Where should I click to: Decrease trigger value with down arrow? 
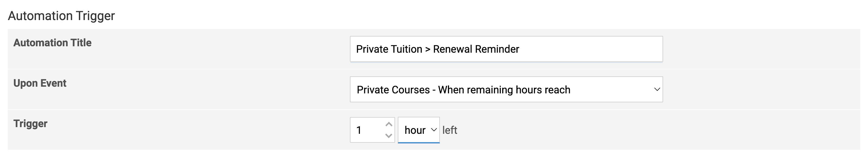(389, 136)
